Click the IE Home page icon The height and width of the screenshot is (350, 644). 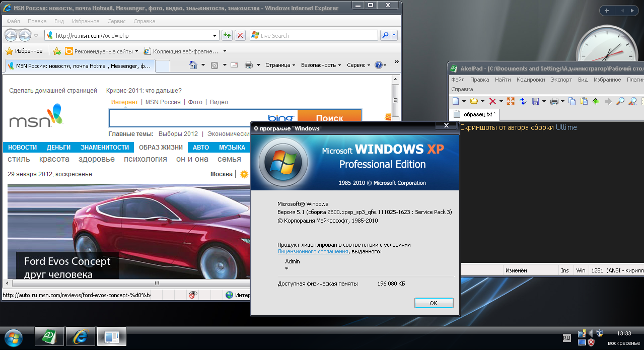193,65
